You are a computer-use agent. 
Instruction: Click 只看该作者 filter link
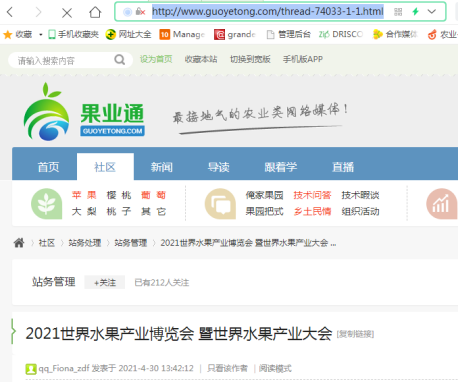pyautogui.click(x=227, y=368)
